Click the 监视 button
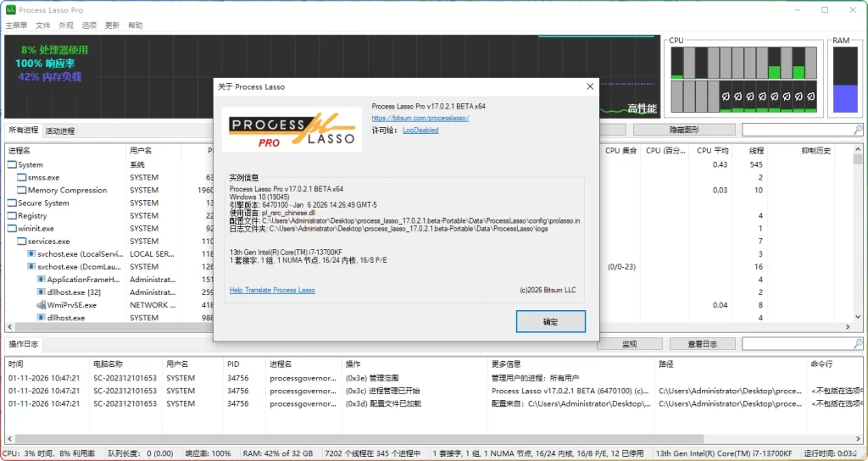 (630, 344)
